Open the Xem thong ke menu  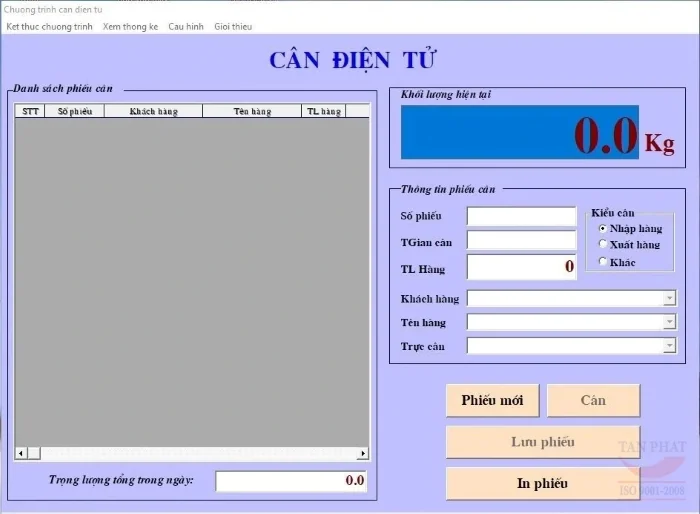(130, 27)
